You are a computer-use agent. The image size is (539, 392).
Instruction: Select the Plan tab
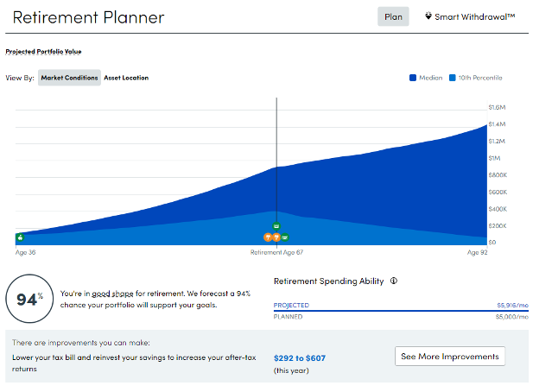(x=393, y=16)
